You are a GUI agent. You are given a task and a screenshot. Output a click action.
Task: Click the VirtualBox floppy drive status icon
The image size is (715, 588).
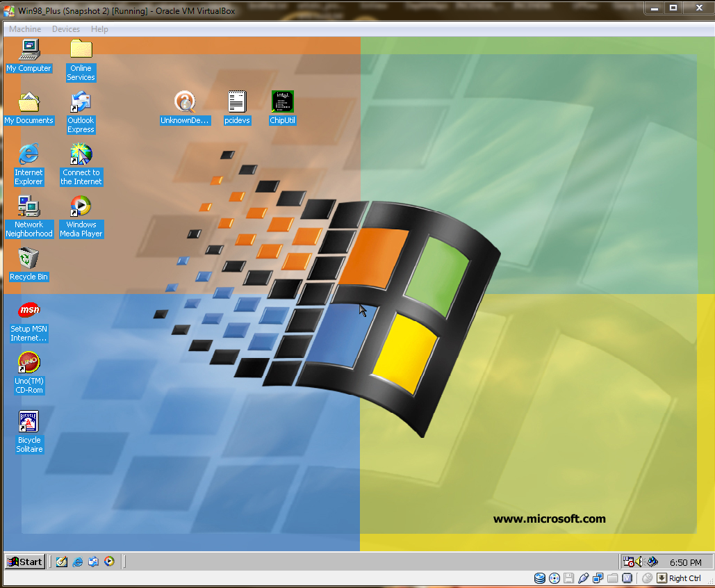568,578
